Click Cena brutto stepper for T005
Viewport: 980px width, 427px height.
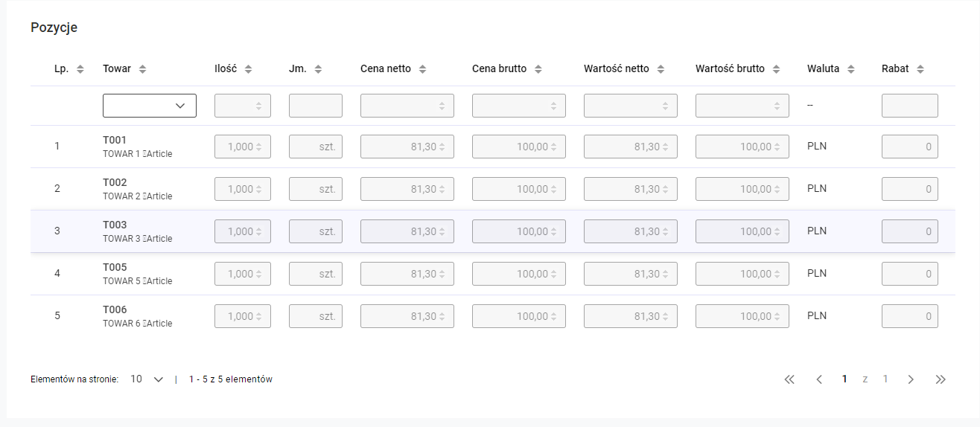553,274
